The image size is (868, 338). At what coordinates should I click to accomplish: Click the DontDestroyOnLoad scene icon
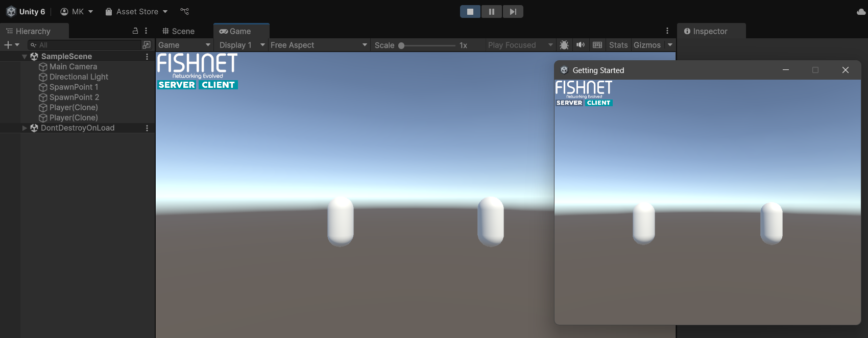[34, 128]
